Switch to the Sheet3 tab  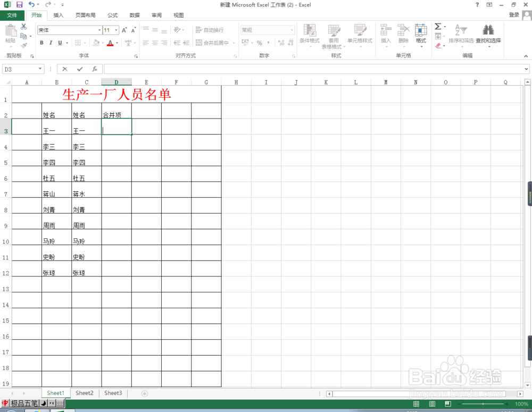(113, 393)
